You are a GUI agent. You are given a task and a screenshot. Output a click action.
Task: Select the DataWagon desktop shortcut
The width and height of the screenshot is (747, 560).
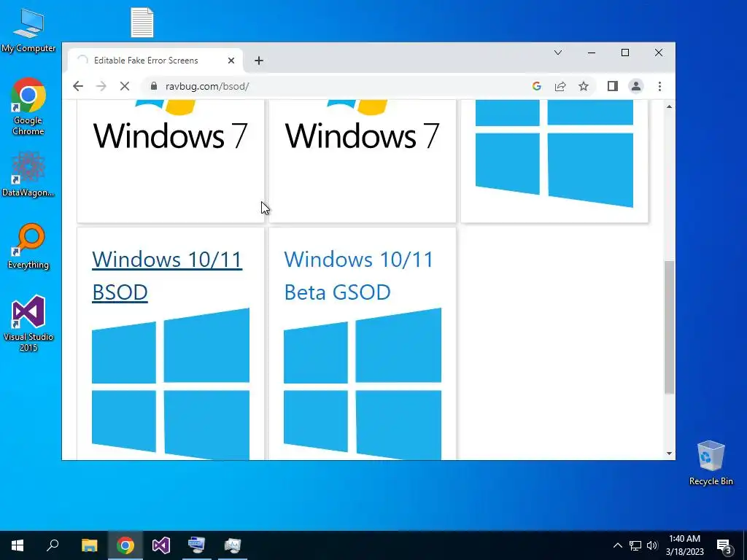28,174
